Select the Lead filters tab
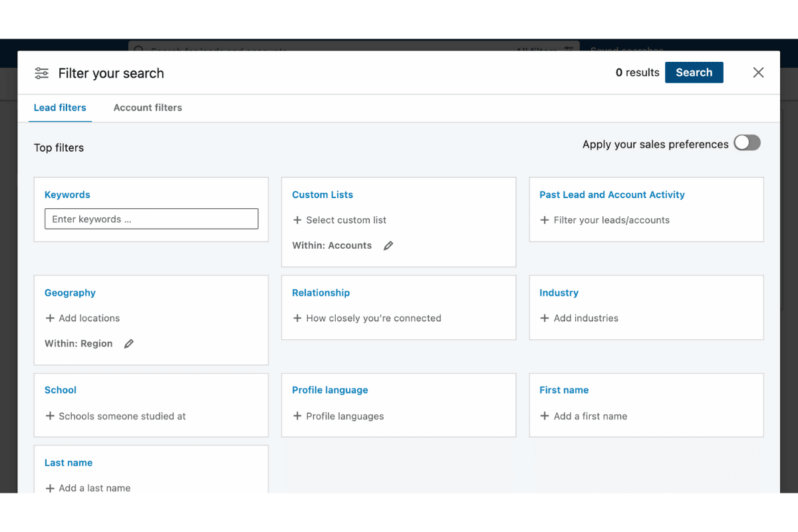The width and height of the screenshot is (798, 532). coord(60,108)
